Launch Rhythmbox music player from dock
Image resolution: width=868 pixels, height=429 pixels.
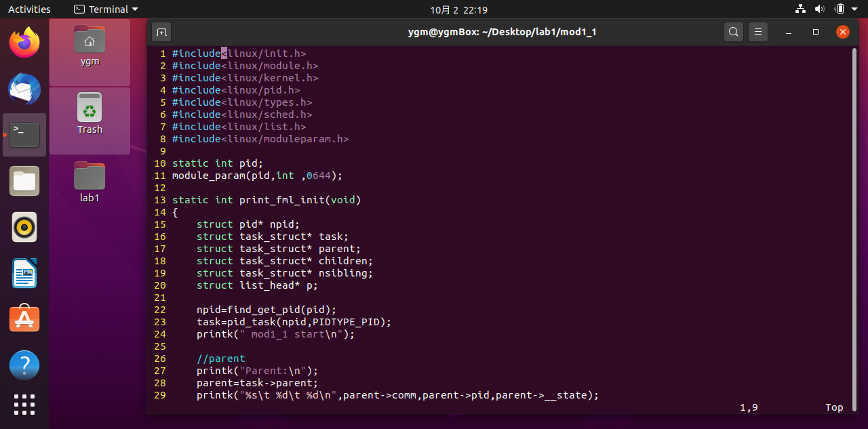(x=24, y=227)
